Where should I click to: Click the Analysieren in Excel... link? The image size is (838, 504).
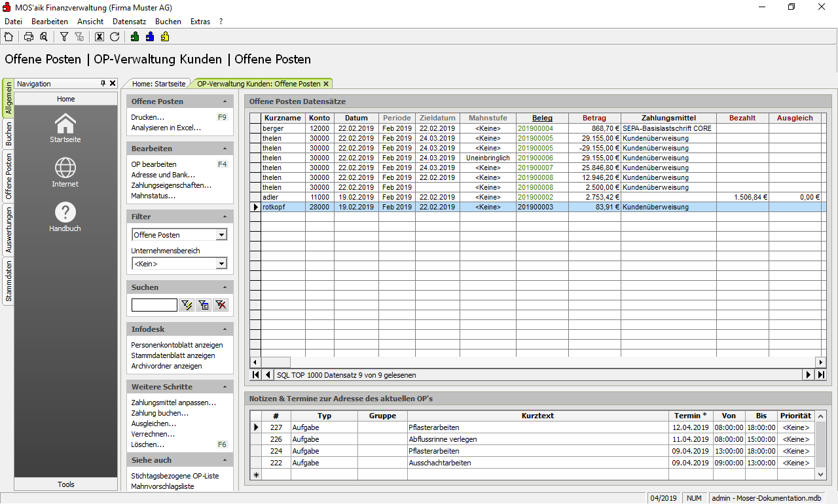click(x=166, y=128)
